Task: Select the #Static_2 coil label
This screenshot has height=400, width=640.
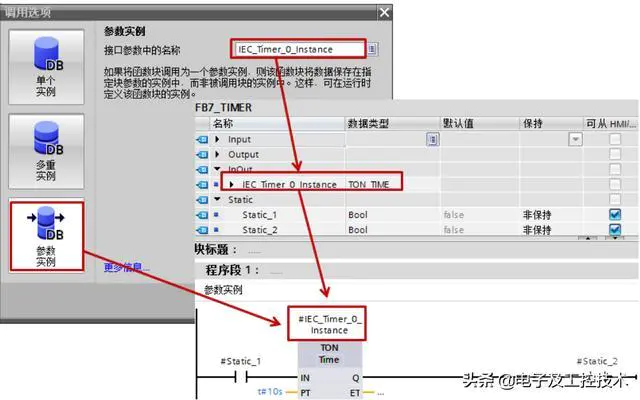Action: pos(597,361)
